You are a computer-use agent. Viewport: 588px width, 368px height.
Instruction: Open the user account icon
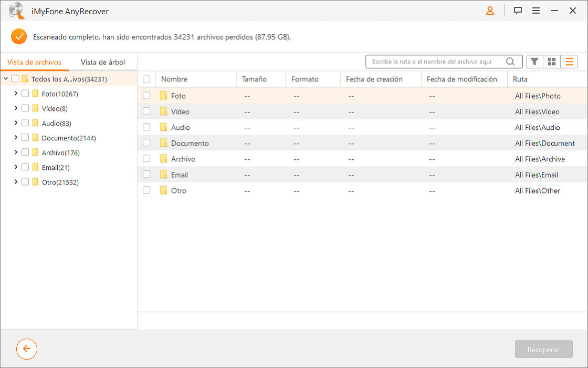tap(490, 11)
